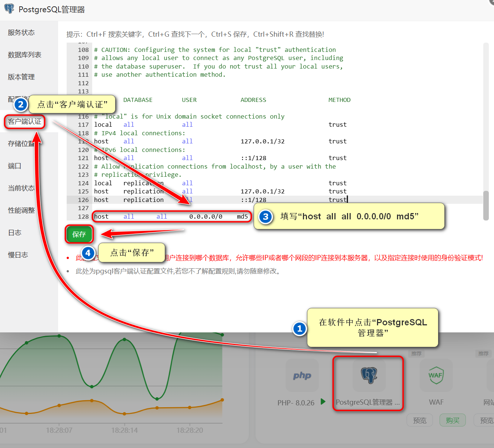The width and height of the screenshot is (494, 448).
Task: View 当前状态 in sidebar
Action: coord(21,188)
